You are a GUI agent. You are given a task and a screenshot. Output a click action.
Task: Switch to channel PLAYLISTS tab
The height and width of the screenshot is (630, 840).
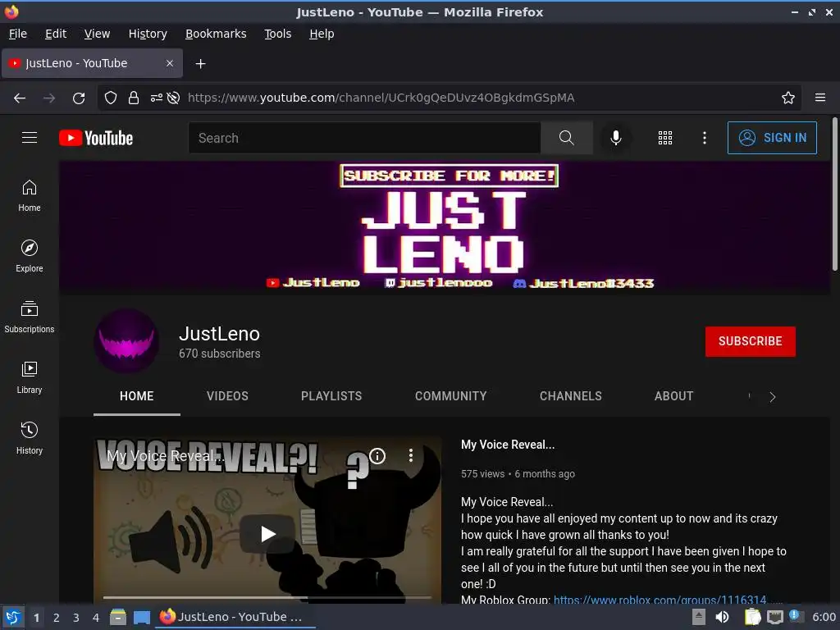(331, 396)
